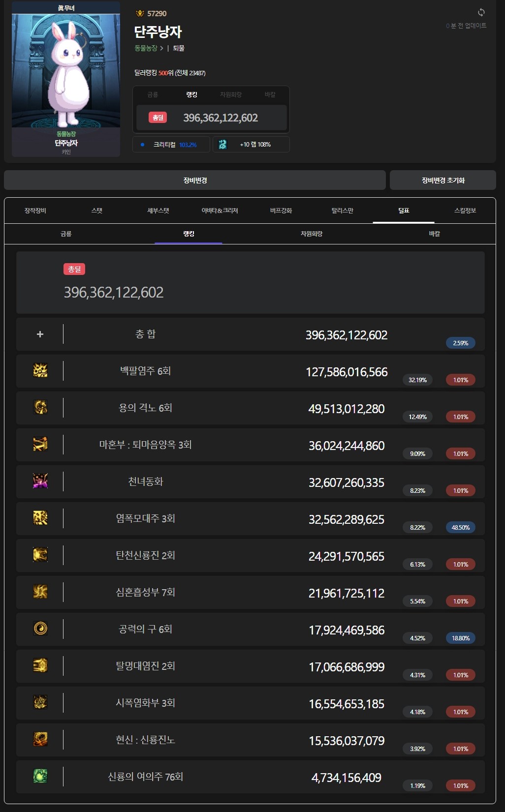Click the 현신 : 신룡진노 skill icon

[40, 739]
